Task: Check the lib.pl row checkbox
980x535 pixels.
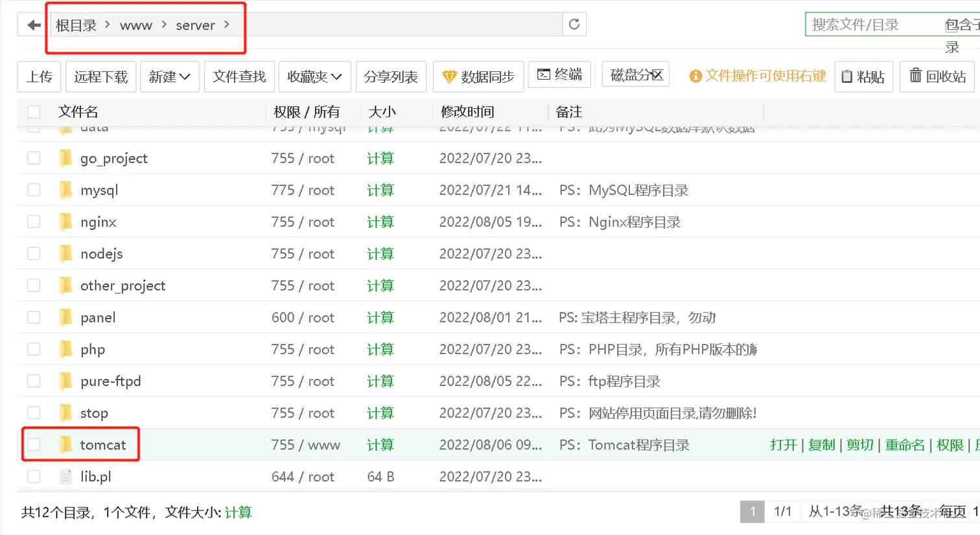Action: (34, 477)
